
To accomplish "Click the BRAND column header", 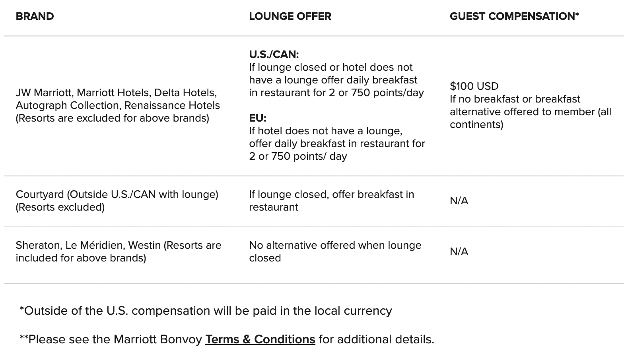I will click(35, 16).
